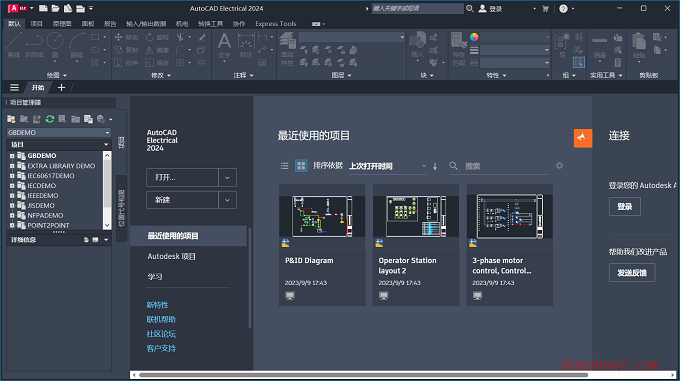The width and height of the screenshot is (680, 381).
Task: Open the layer selection combo box
Action: tap(352, 37)
